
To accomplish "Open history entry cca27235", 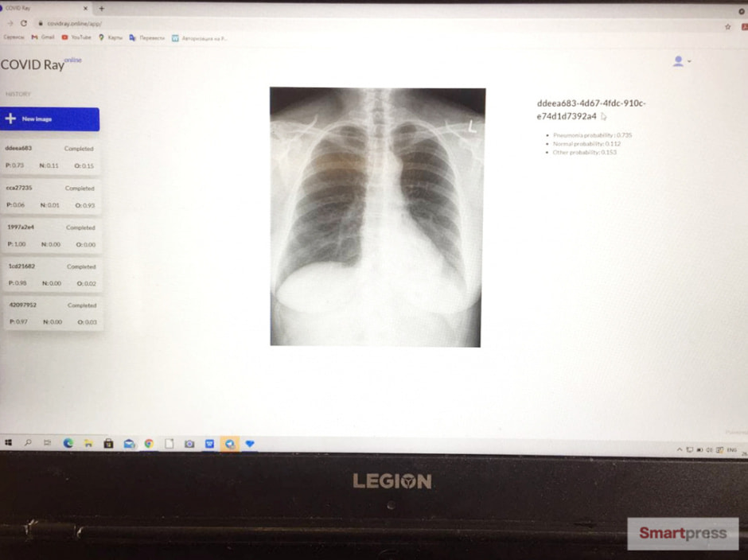I will coord(51,196).
